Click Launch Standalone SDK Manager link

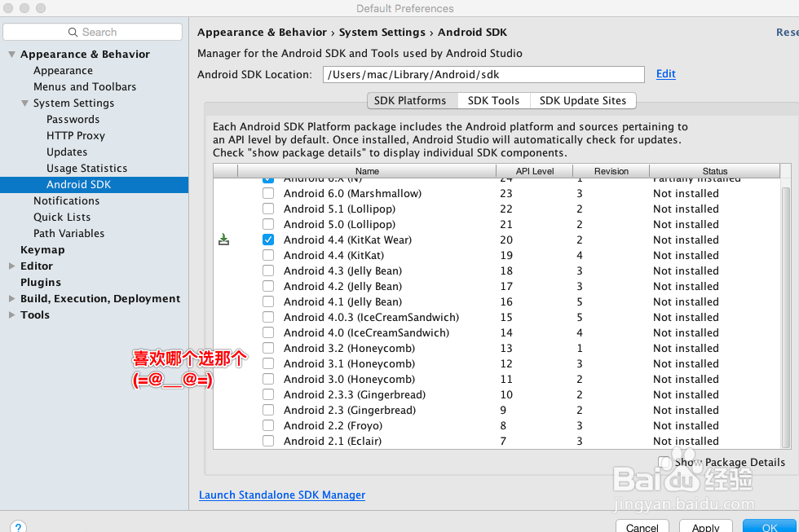(282, 495)
